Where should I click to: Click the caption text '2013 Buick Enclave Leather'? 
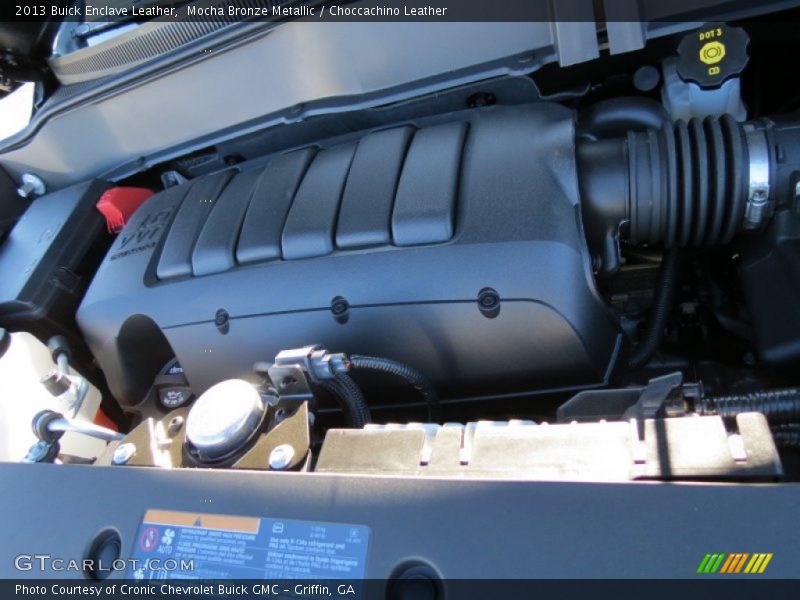tap(95, 10)
